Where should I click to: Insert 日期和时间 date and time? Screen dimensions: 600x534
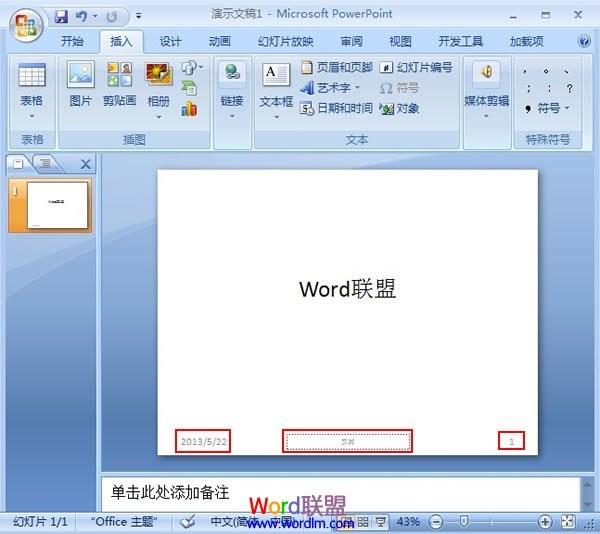coord(336,109)
